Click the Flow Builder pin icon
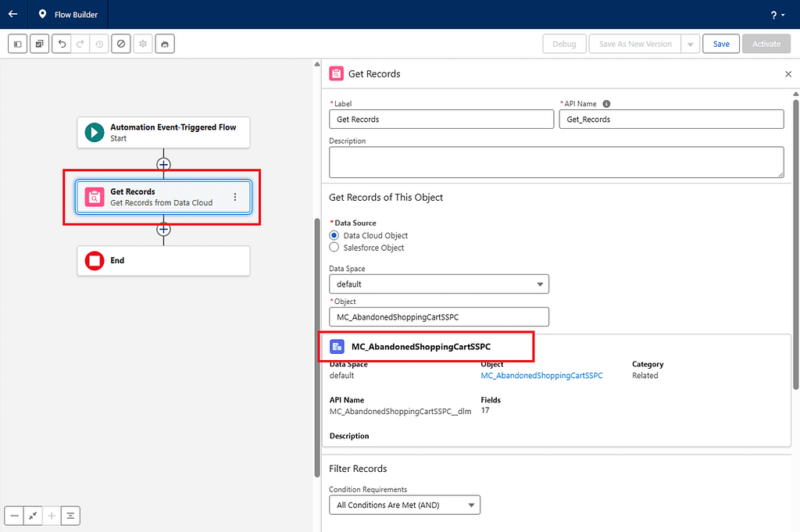Image resolution: width=800 pixels, height=532 pixels. (x=42, y=14)
